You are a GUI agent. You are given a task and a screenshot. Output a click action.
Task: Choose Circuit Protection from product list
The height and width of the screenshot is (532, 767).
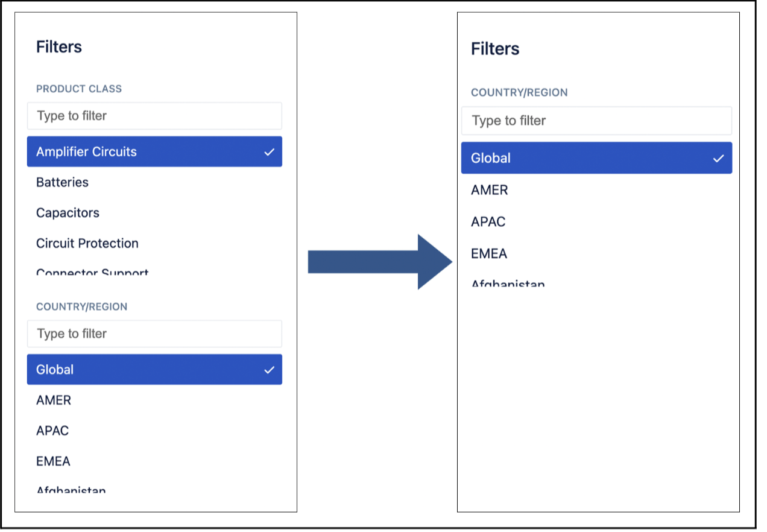[87, 244]
